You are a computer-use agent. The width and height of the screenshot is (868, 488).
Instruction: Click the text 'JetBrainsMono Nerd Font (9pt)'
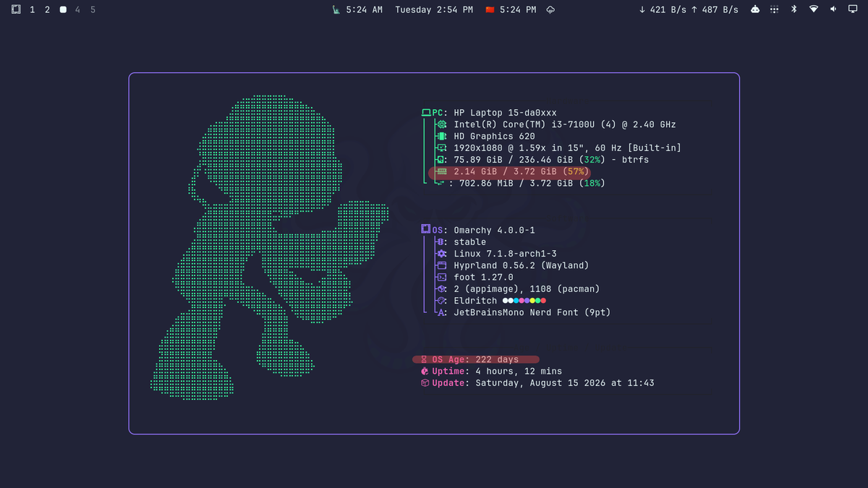click(x=532, y=312)
